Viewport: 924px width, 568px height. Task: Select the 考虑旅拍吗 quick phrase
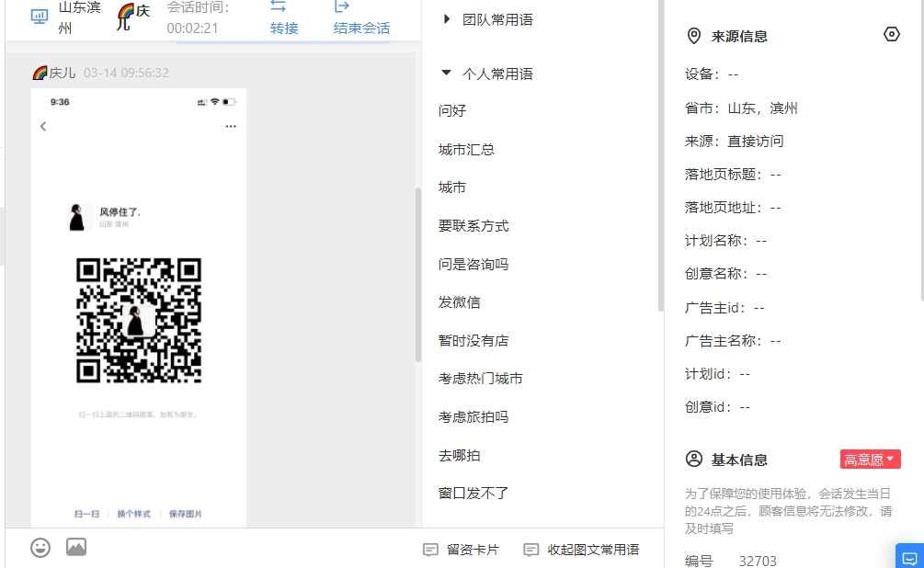(473, 416)
